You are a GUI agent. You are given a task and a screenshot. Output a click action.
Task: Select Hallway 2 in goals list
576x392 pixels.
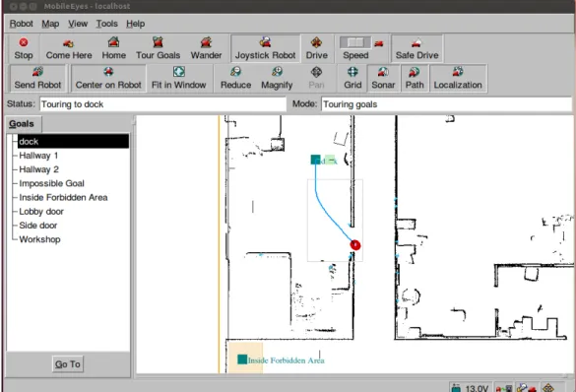coord(38,169)
